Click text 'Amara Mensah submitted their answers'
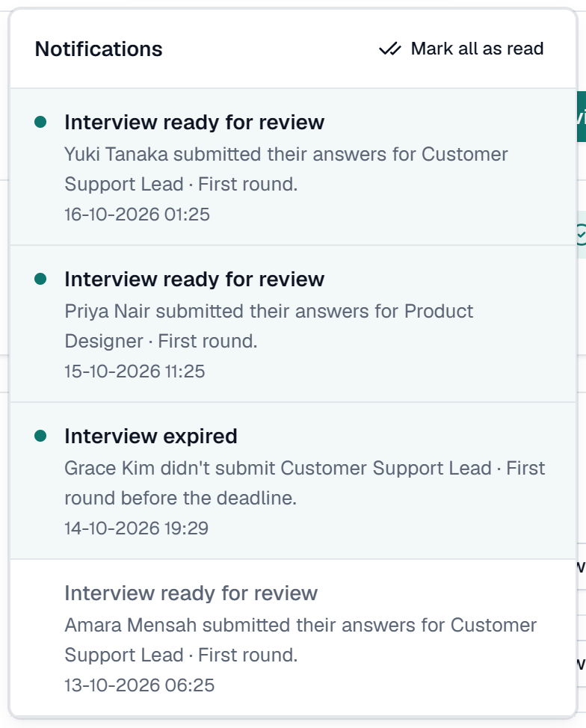586x728 pixels. pyautogui.click(x=240, y=625)
